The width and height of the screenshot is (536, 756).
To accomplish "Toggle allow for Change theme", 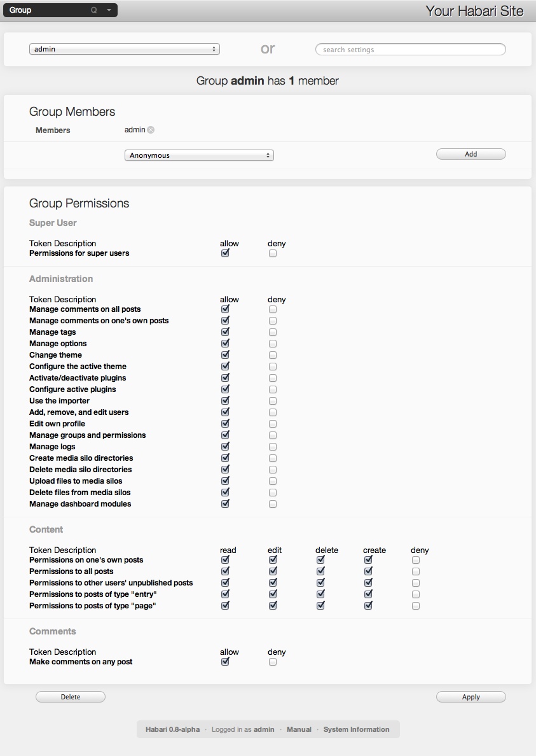I will pos(225,355).
